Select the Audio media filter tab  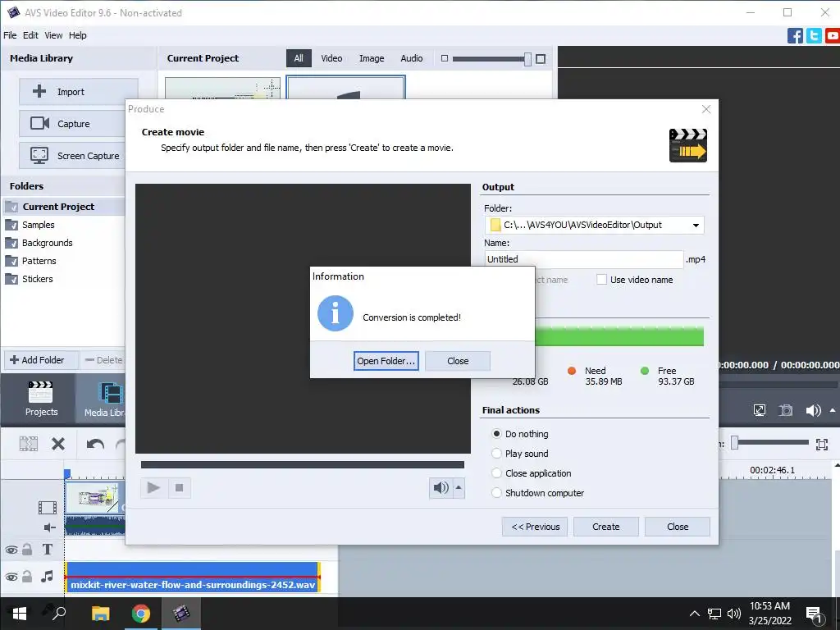(412, 58)
